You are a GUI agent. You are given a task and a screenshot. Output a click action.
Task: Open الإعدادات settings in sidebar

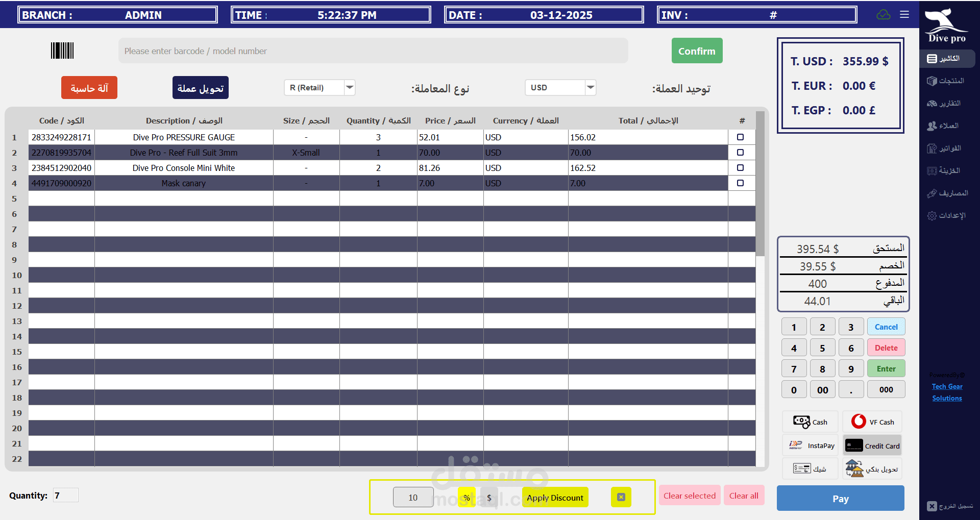947,216
